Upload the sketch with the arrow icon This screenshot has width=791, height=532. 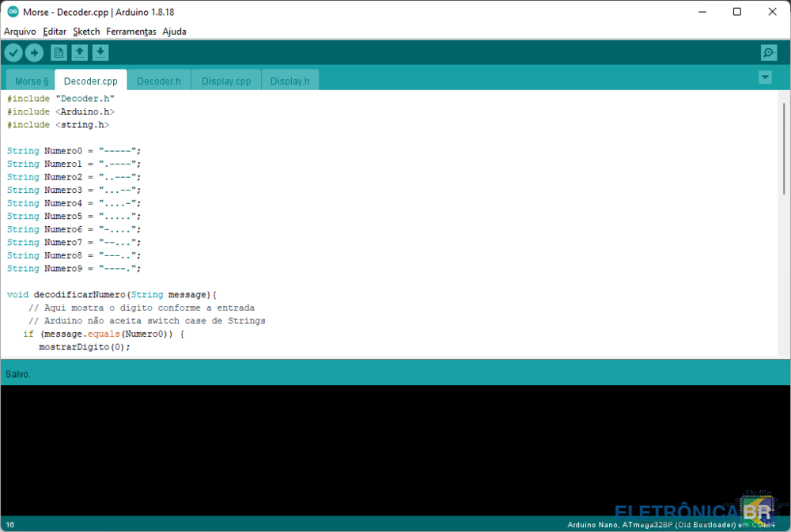(x=34, y=53)
